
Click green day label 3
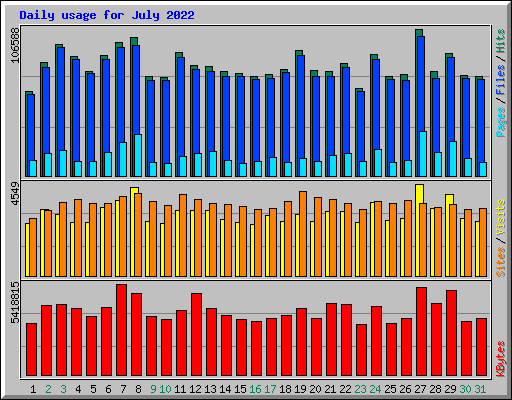pos(63,389)
